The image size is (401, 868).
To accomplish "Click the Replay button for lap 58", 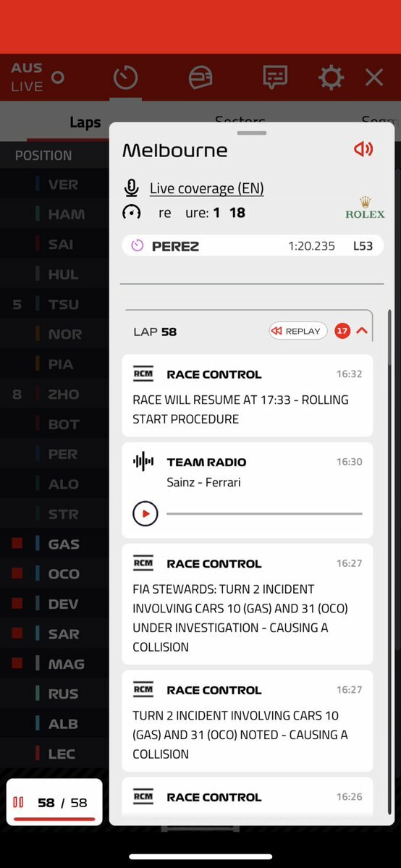I will click(x=298, y=331).
